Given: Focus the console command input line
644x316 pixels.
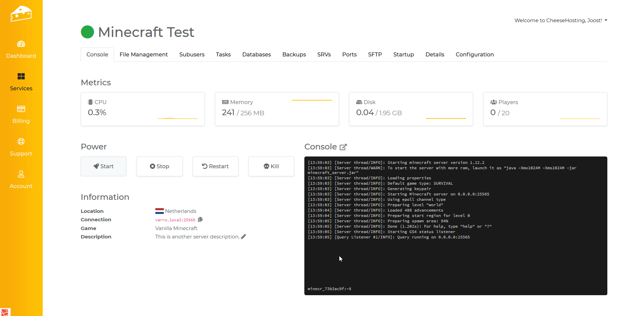Looking at the screenshot, I should (x=471, y=289).
